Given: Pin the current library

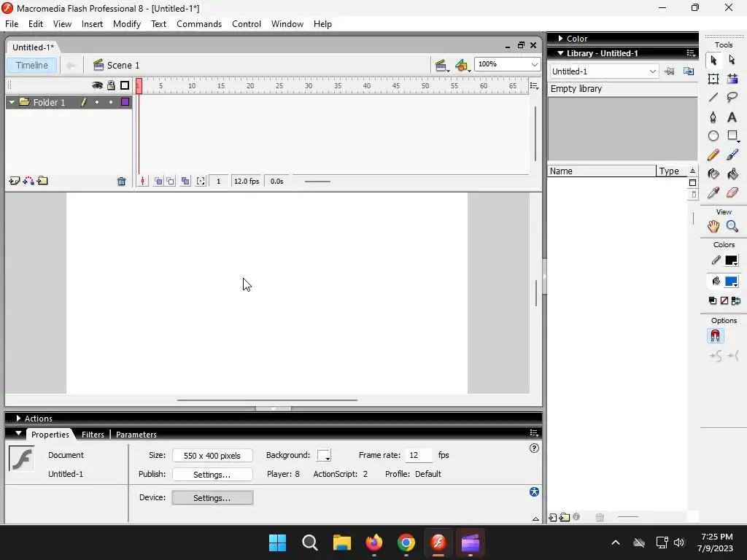Looking at the screenshot, I should (670, 71).
